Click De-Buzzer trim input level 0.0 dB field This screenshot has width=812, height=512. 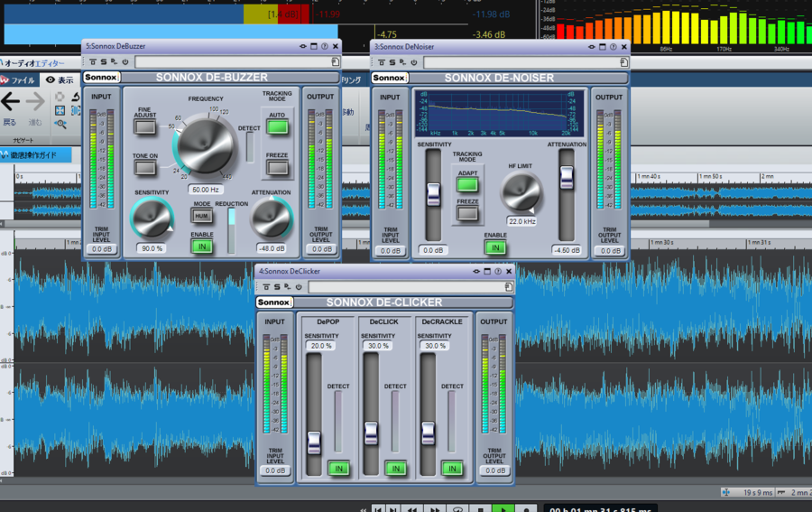point(101,249)
